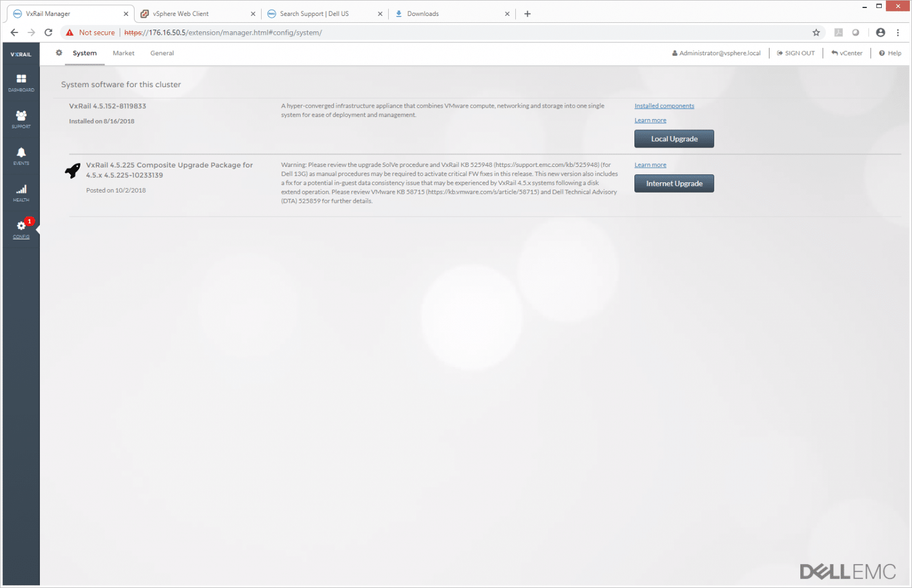Switch to the General tab

[x=162, y=53]
